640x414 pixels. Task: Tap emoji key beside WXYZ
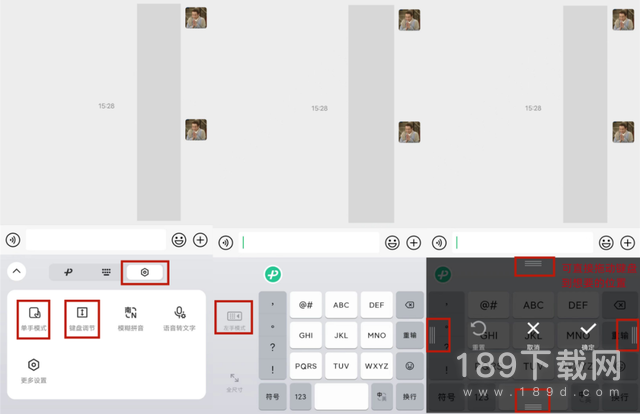[409, 366]
